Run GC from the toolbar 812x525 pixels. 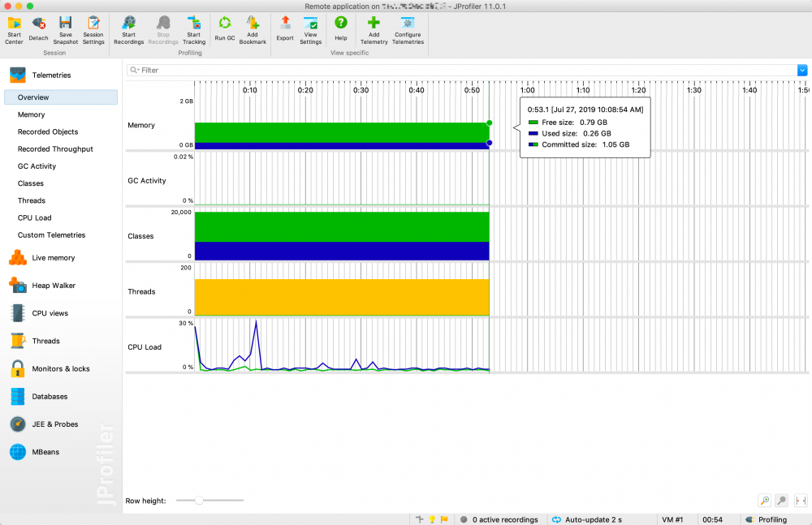(x=225, y=29)
